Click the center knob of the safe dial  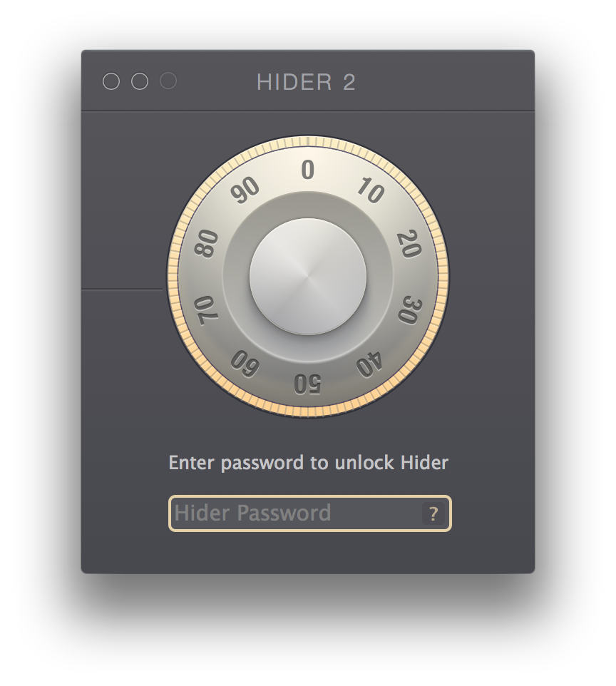click(307, 277)
